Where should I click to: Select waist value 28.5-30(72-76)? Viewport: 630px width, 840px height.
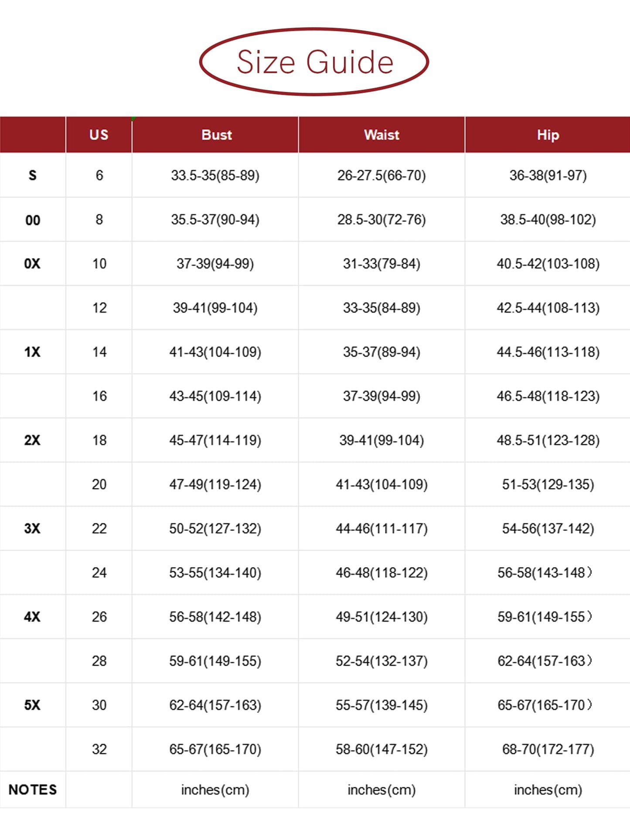(x=381, y=219)
